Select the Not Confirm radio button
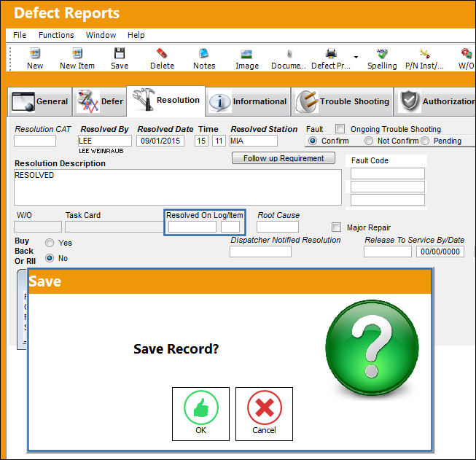The height and width of the screenshot is (460, 476). tap(369, 141)
